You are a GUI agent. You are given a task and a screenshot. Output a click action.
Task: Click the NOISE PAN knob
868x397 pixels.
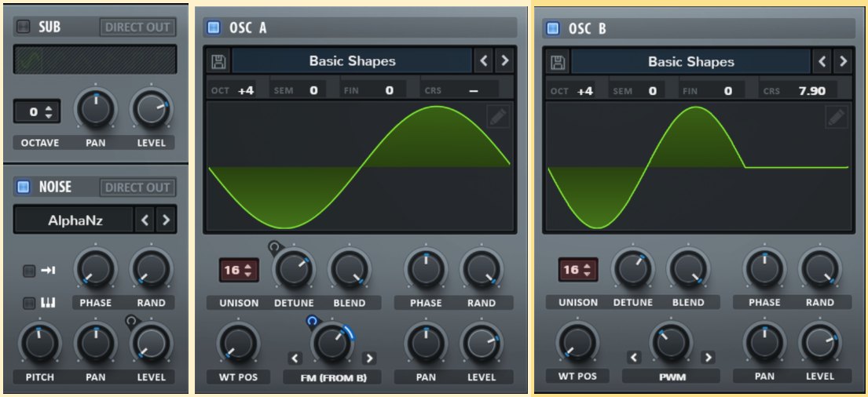[x=96, y=344]
